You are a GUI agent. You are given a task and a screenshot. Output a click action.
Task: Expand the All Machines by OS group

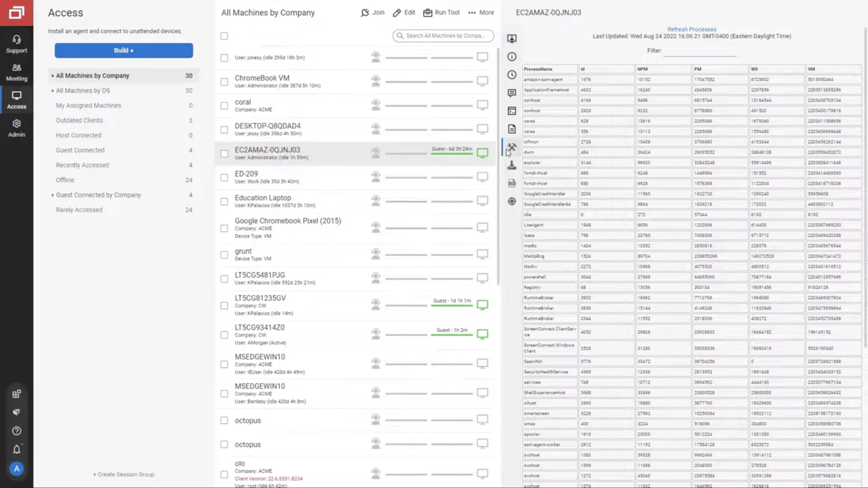tap(53, 90)
